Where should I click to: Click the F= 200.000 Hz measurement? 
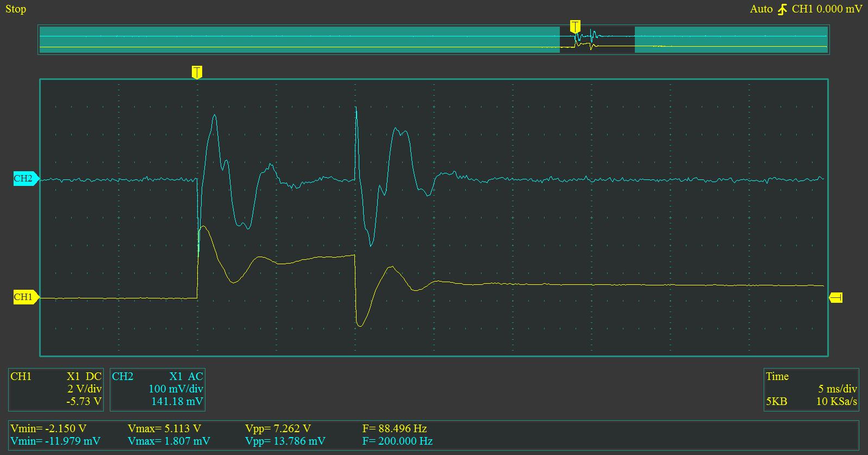(x=397, y=441)
